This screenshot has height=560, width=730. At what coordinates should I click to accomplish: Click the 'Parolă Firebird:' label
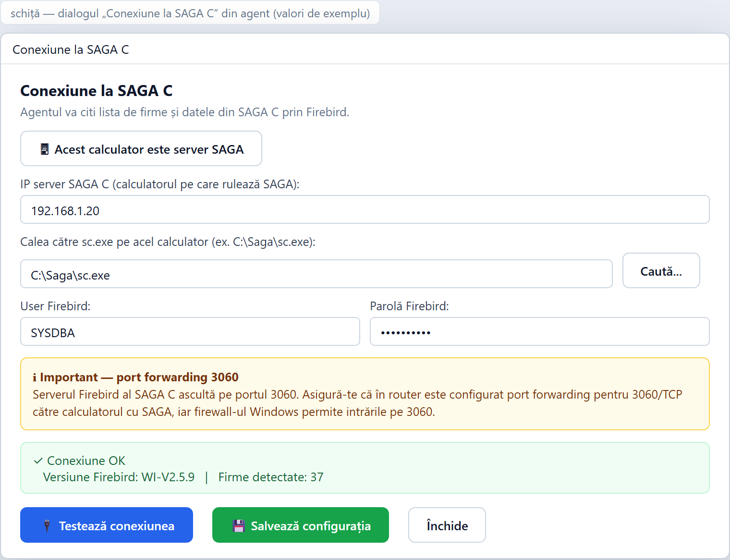pyautogui.click(x=409, y=306)
